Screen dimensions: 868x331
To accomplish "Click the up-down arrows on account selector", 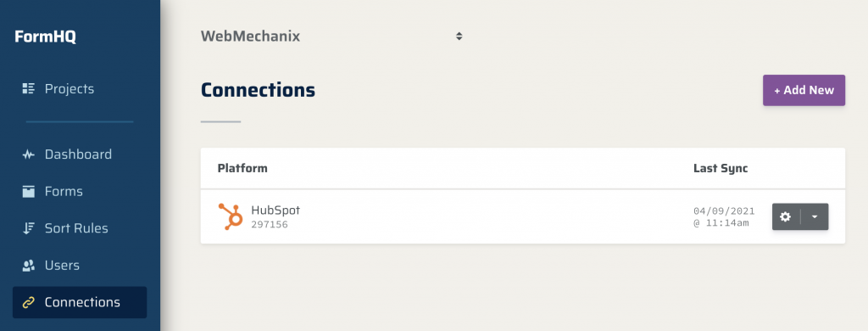I will pos(459,36).
